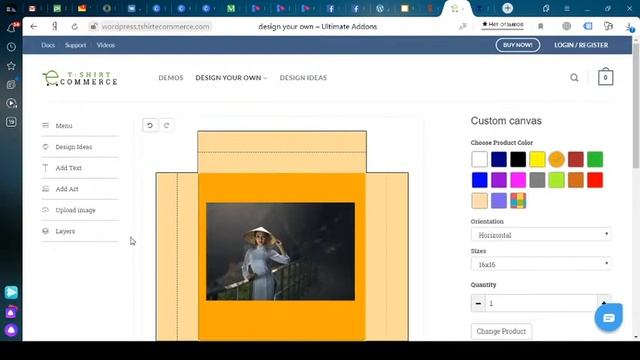Open the Orientation dropdown
640x360 pixels.
541,235
